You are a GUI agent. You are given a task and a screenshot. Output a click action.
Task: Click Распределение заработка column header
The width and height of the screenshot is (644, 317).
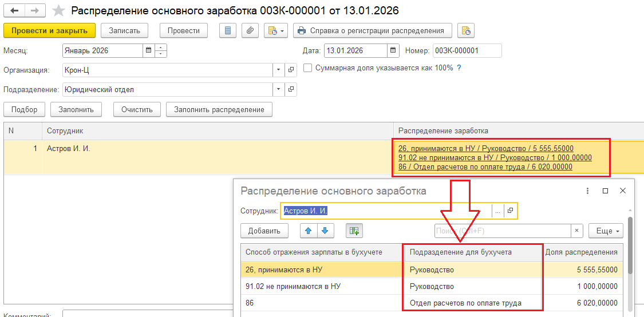tap(519, 131)
